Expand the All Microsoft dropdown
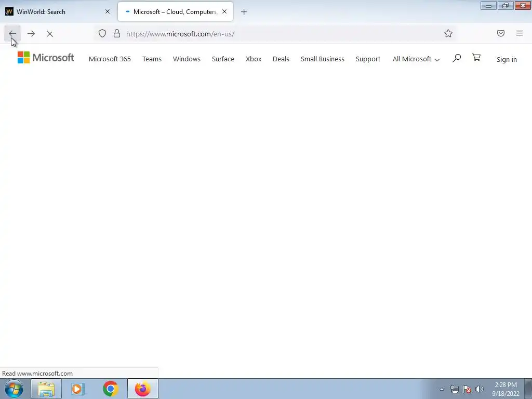Viewport: 532px width, 399px height. pyautogui.click(x=416, y=59)
